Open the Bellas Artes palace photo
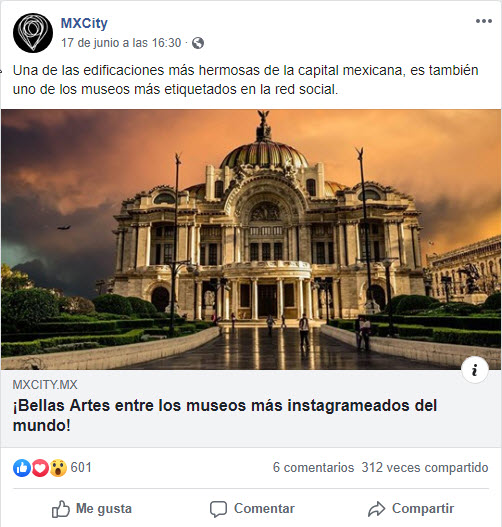Viewport: 502px width, 527px height. (251, 239)
